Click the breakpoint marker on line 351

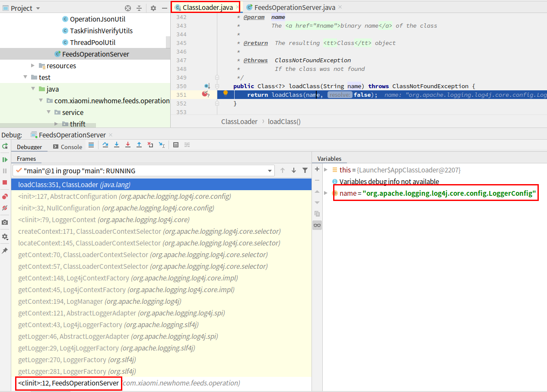206,94
